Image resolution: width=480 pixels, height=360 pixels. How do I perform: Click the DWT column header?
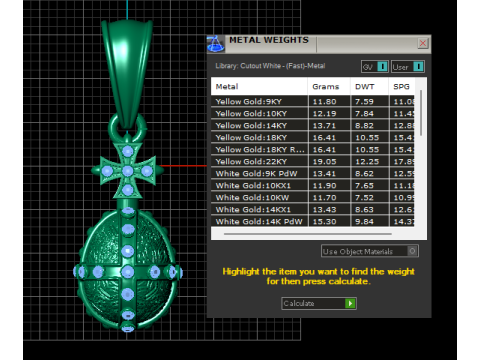369,87
